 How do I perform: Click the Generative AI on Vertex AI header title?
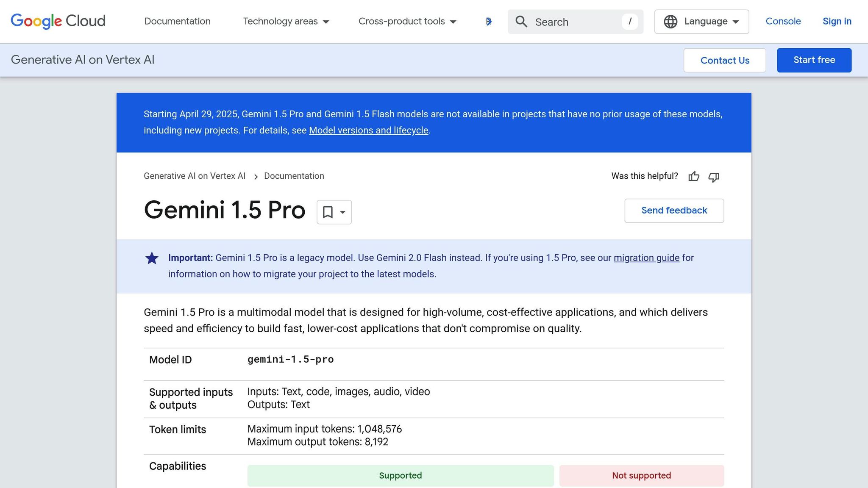click(83, 60)
